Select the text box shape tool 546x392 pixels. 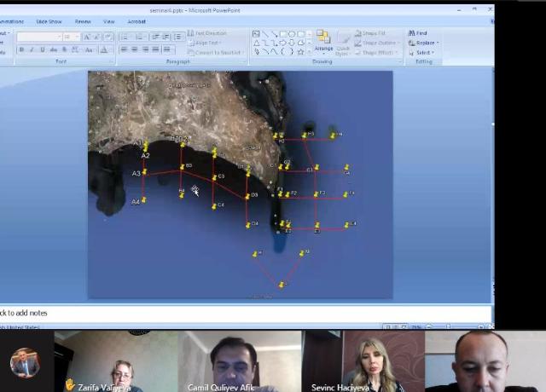255,34
